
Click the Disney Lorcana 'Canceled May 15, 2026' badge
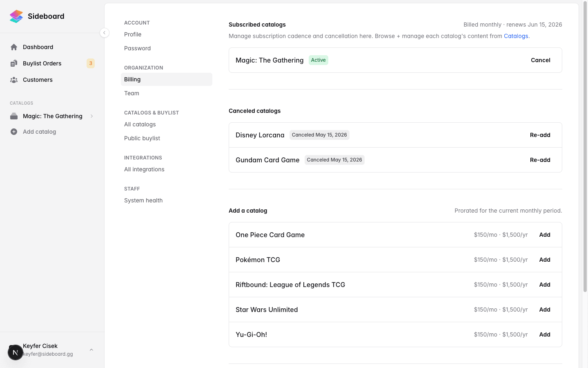pyautogui.click(x=319, y=135)
